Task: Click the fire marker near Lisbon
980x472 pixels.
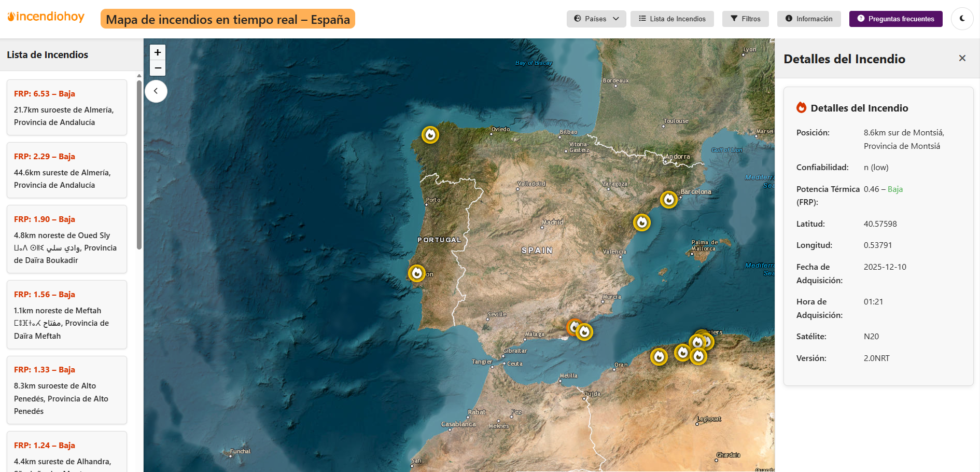Action: pos(416,273)
